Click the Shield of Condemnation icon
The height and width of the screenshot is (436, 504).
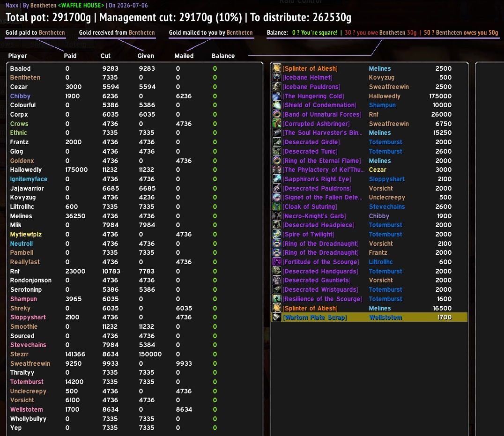tap(277, 105)
